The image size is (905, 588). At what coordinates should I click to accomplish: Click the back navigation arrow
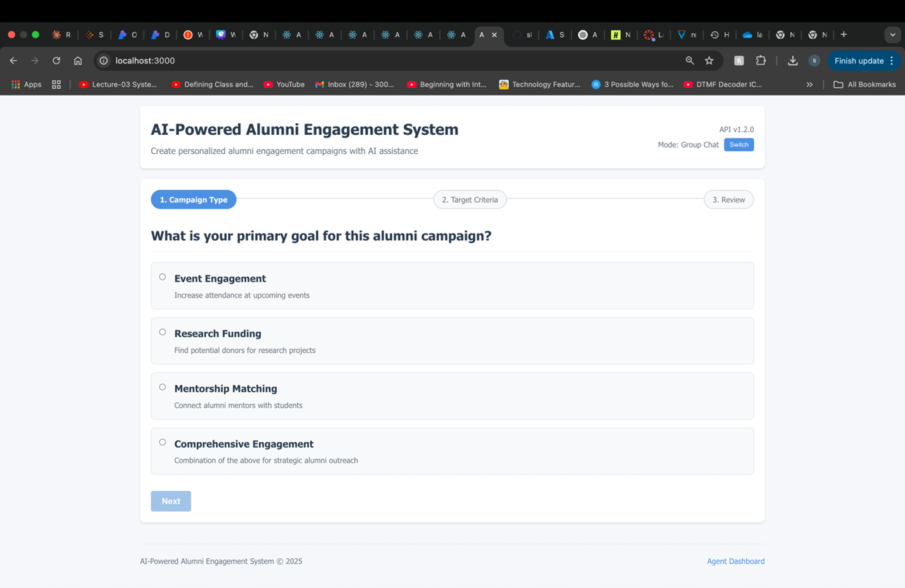pos(13,61)
